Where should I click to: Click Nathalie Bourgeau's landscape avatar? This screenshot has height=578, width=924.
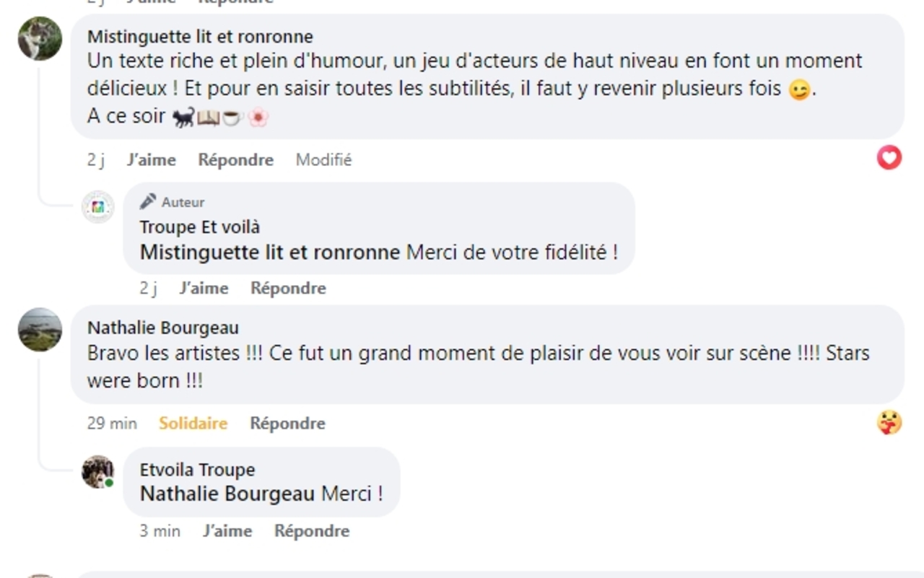coord(40,330)
